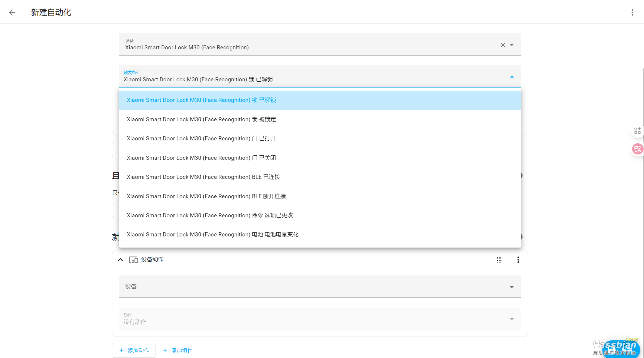Select the option BLE 已连接
This screenshot has height=358, width=644.
click(320, 177)
